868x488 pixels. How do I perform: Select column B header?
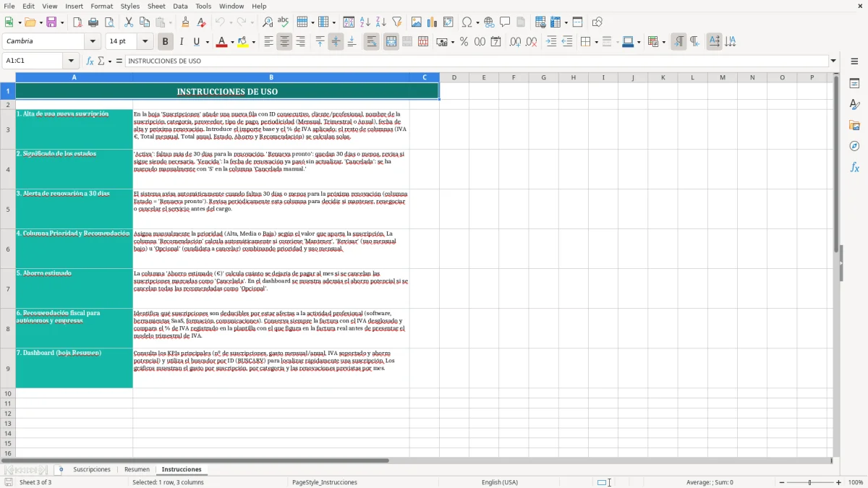pos(271,77)
